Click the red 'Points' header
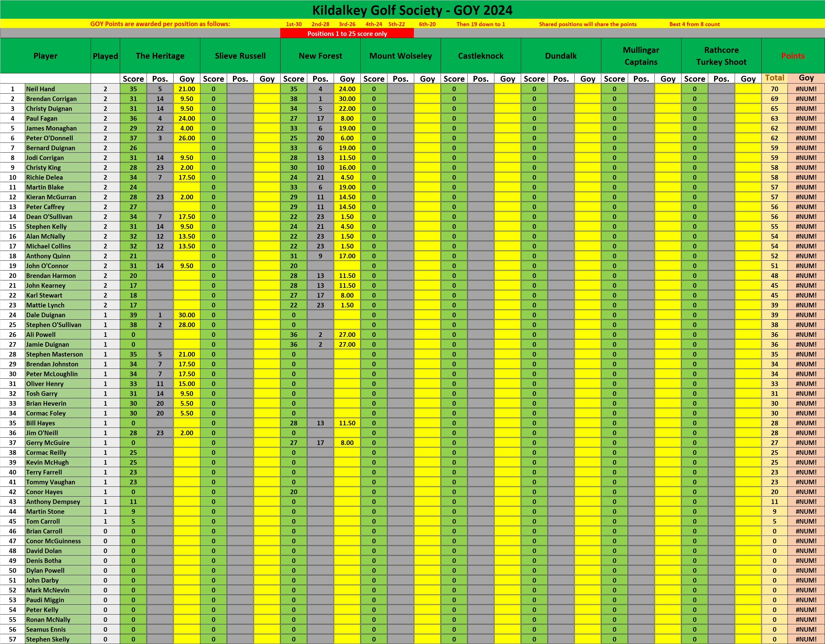The width and height of the screenshot is (825, 644). coord(793,56)
